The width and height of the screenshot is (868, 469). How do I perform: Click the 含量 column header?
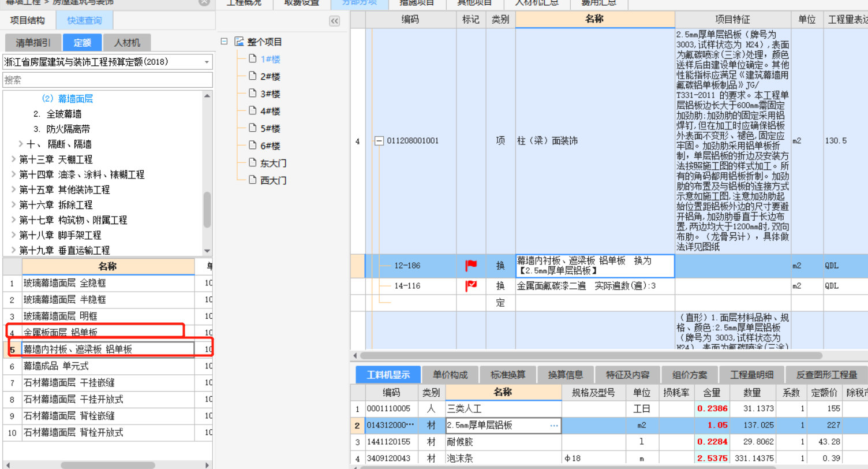click(x=712, y=393)
